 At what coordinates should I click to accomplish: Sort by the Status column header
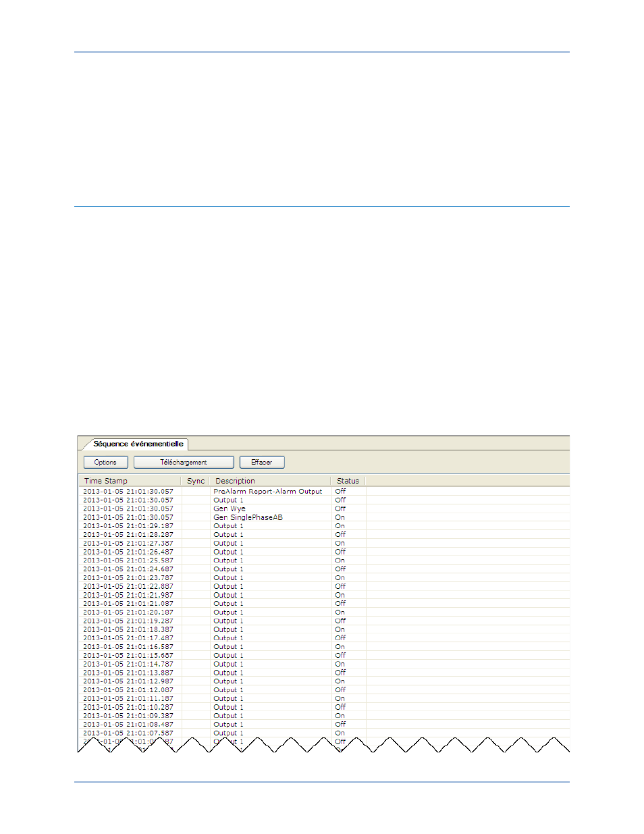point(348,481)
